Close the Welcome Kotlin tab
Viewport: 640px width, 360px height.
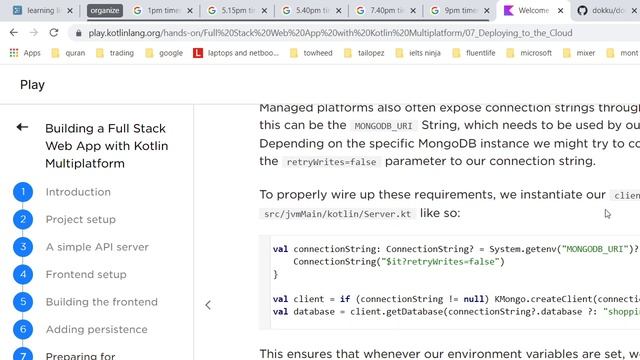pyautogui.click(x=561, y=11)
